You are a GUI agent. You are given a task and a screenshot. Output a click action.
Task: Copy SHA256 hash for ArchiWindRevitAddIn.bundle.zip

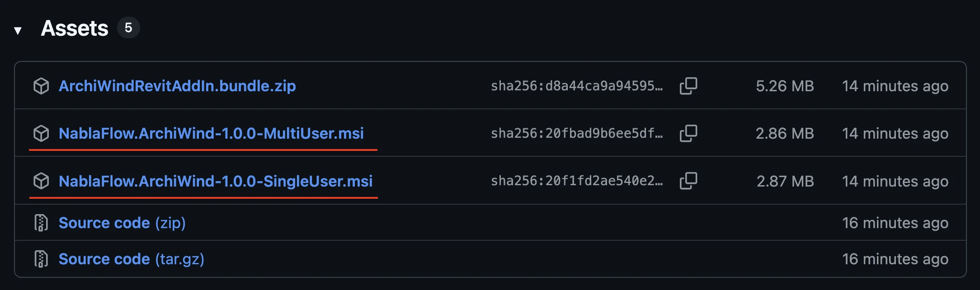(x=688, y=86)
